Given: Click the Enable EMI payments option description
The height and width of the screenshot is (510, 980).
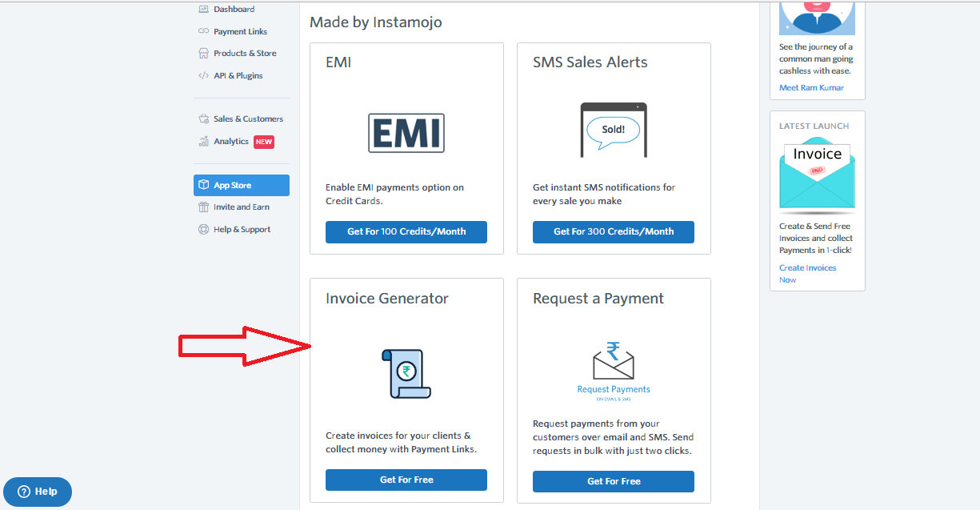Looking at the screenshot, I should 394,195.
